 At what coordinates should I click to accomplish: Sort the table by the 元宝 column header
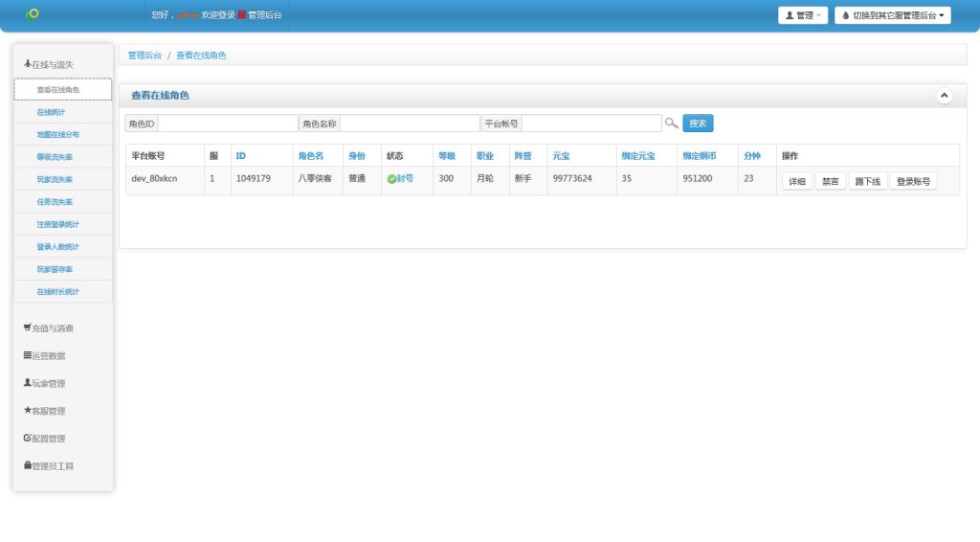coord(560,155)
